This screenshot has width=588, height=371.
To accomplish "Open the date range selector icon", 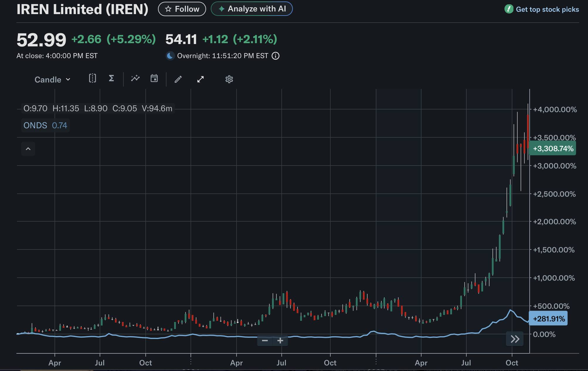I will [x=92, y=78].
